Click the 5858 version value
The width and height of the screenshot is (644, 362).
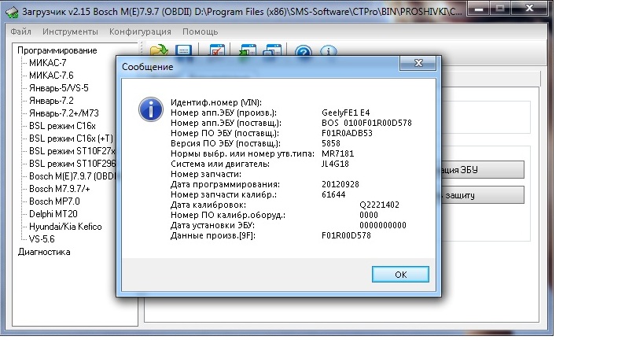331,143
